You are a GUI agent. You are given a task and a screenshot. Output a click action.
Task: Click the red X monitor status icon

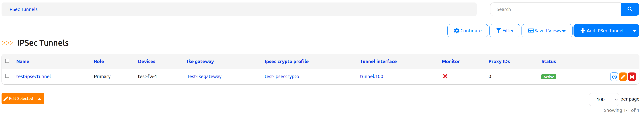[x=445, y=77]
